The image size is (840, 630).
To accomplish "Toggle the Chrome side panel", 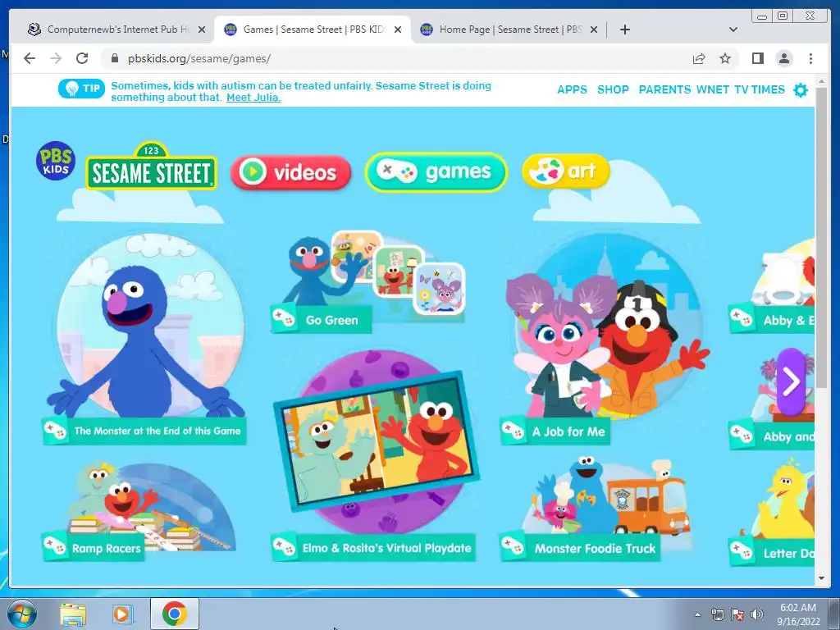I will [x=757, y=58].
